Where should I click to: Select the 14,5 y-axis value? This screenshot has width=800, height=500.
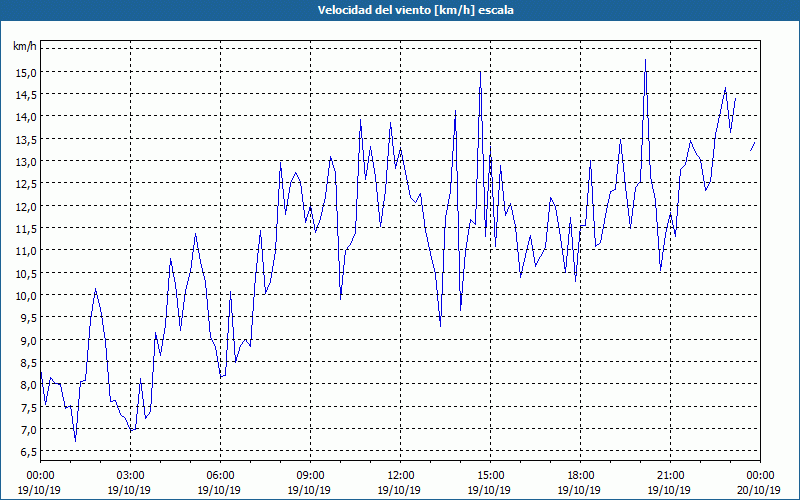(27, 95)
